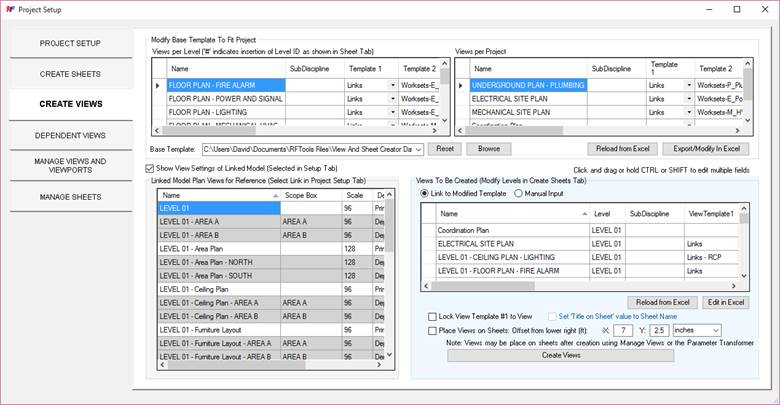Choose the Manual Input radio option
This screenshot has height=405, width=780.
point(519,193)
